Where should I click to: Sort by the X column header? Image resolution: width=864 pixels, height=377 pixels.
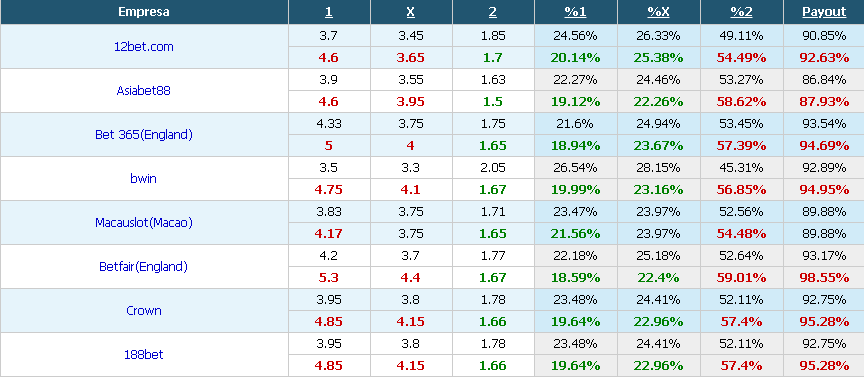coord(411,12)
